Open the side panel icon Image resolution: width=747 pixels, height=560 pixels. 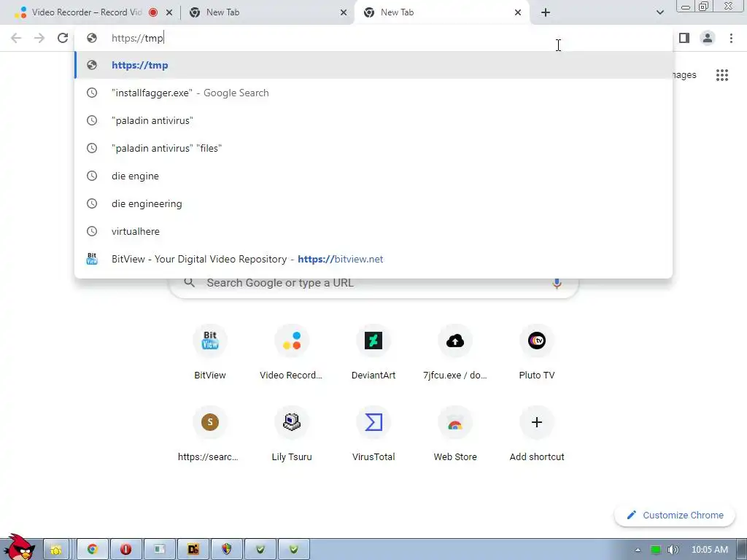click(684, 38)
